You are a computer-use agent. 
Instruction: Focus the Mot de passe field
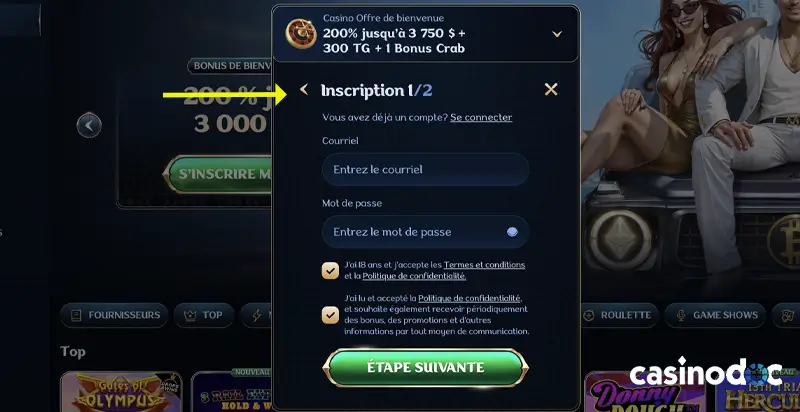(426, 232)
